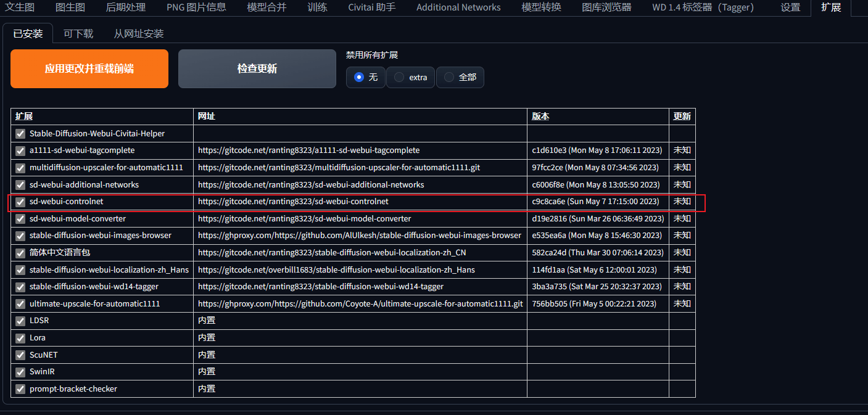
Task: Toggle the Lora built-in extension checkbox
Action: pos(20,338)
